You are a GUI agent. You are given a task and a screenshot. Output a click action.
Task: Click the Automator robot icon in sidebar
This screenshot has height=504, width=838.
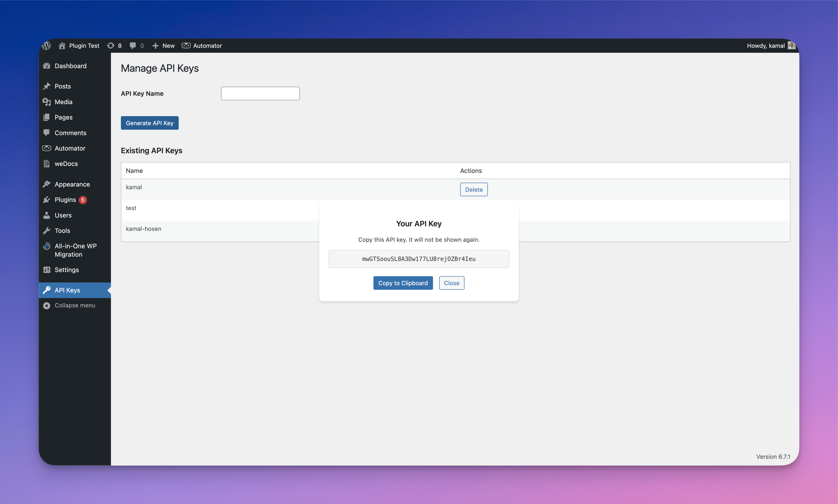click(47, 148)
